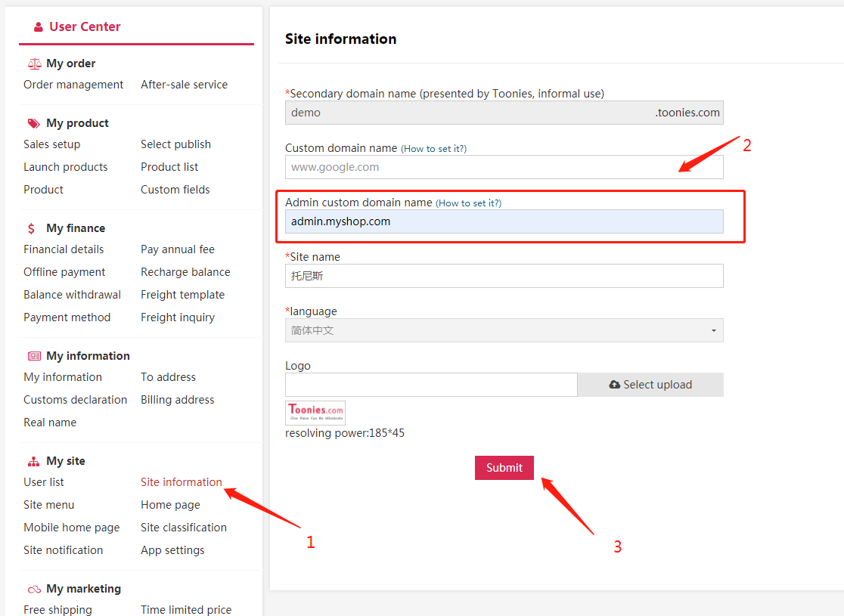The width and height of the screenshot is (844, 616).
Task: Click the User Center person icon
Action: pyautogui.click(x=39, y=27)
